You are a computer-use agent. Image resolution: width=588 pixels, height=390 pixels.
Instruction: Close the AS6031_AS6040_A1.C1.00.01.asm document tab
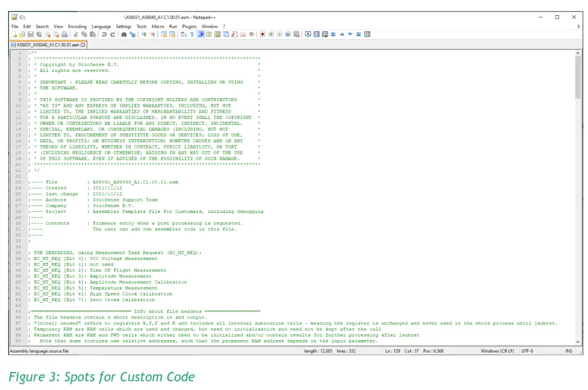point(83,45)
